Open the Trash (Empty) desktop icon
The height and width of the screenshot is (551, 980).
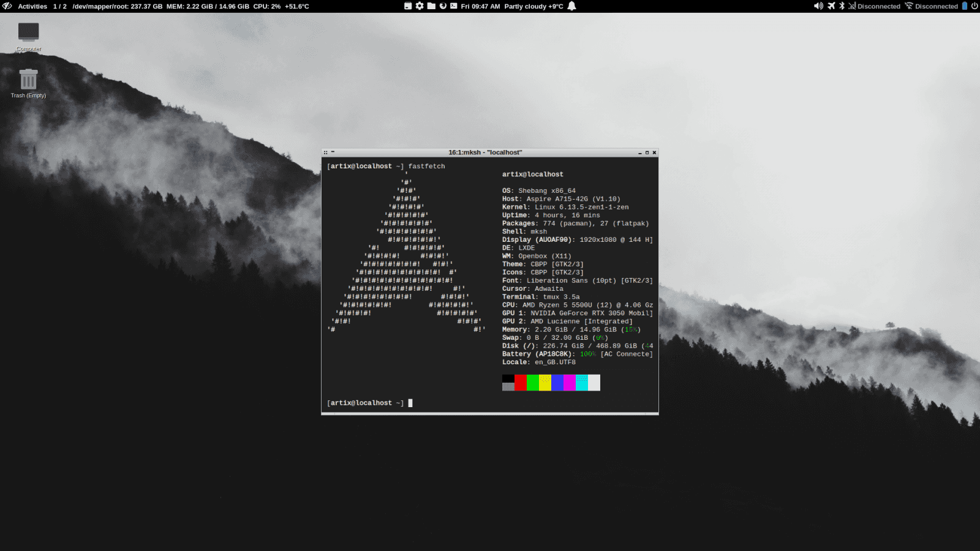click(28, 83)
